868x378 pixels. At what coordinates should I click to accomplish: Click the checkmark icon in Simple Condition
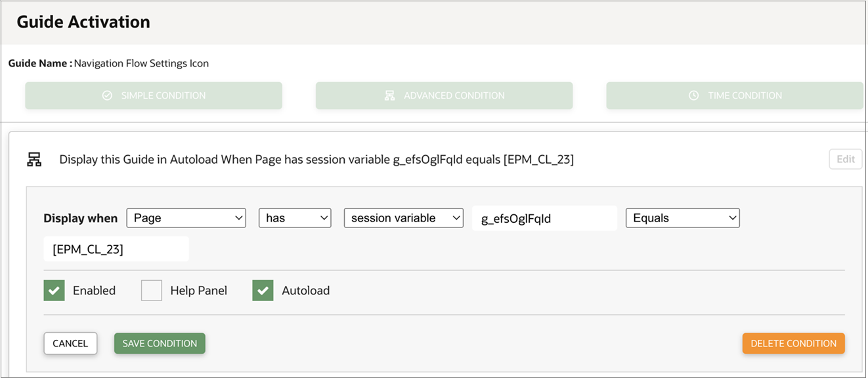click(107, 96)
